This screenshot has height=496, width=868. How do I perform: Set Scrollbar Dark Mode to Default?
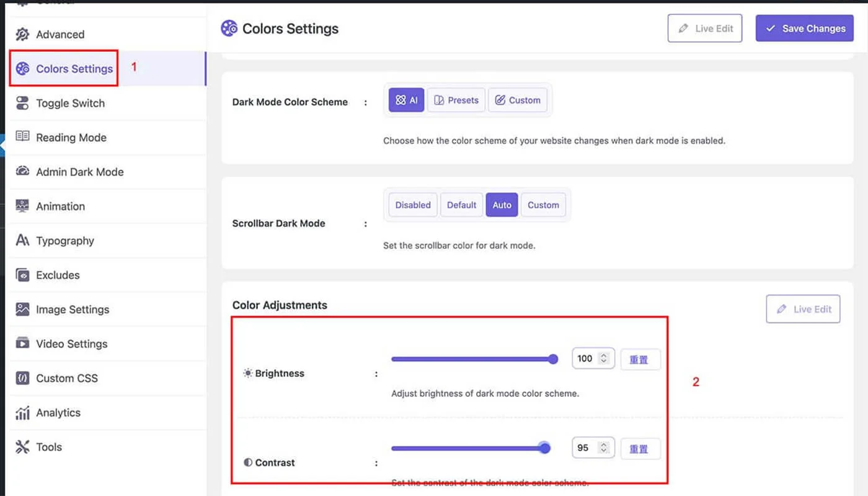(461, 205)
